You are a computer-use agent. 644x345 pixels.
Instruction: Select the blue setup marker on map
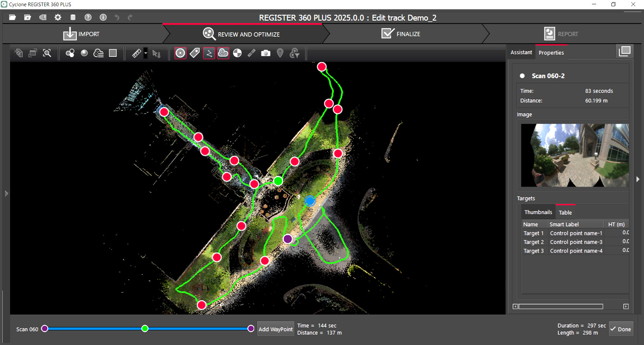tap(310, 200)
